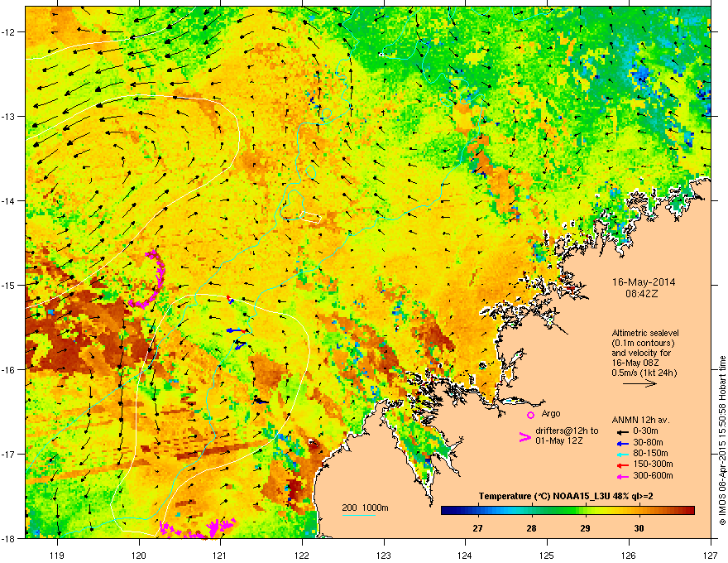Viewport: 728px width, 563px height.
Task: Click the '300-600m' depth label
Action: pos(653,476)
